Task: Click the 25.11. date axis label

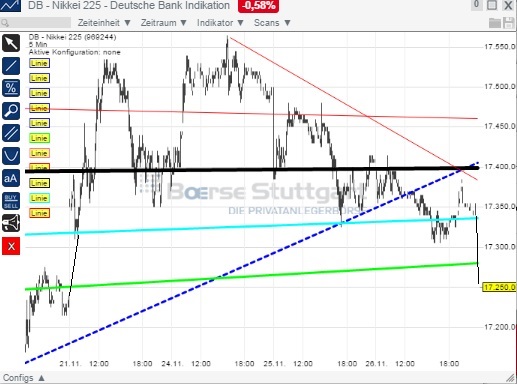Action: pos(274,364)
